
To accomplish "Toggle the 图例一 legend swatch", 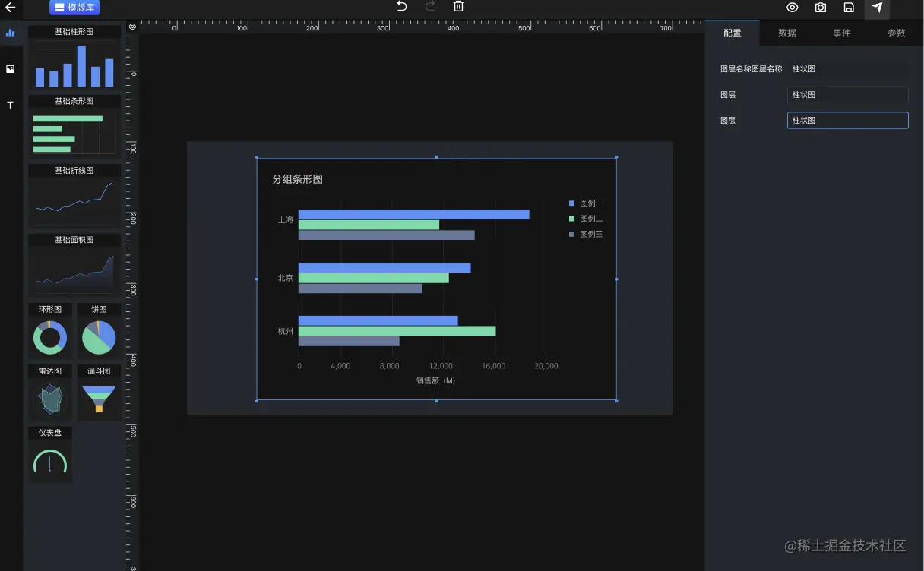I will click(x=571, y=203).
